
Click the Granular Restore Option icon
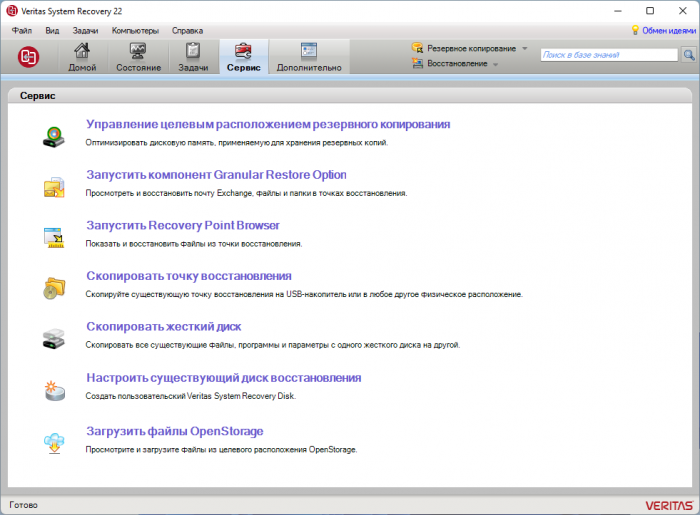pyautogui.click(x=53, y=185)
